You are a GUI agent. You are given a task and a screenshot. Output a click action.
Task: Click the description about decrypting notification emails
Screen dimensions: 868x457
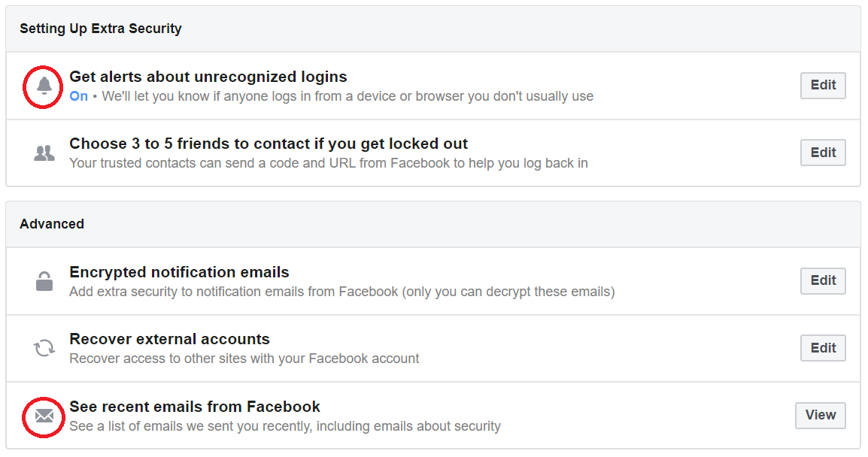(342, 292)
